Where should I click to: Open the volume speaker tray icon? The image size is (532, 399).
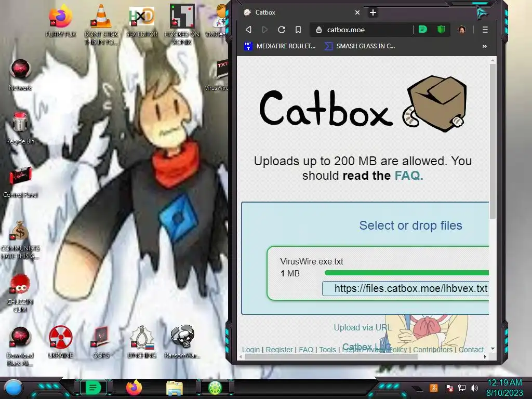474,388
